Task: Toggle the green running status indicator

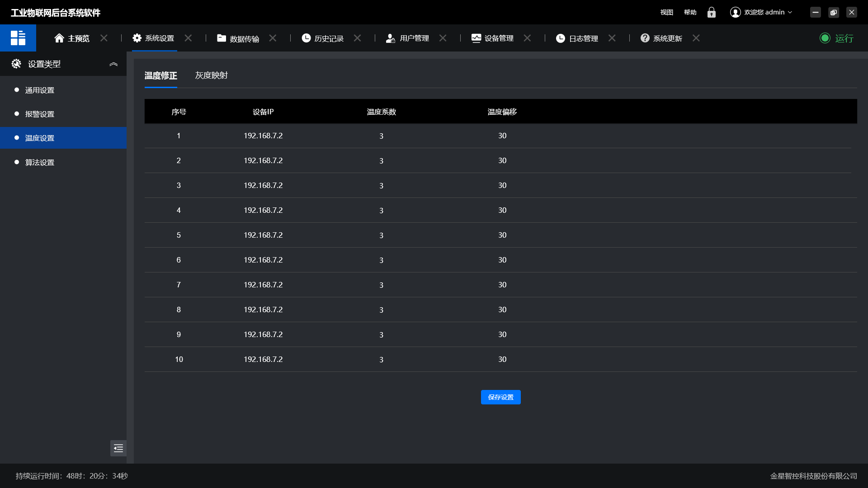Action: 825,38
